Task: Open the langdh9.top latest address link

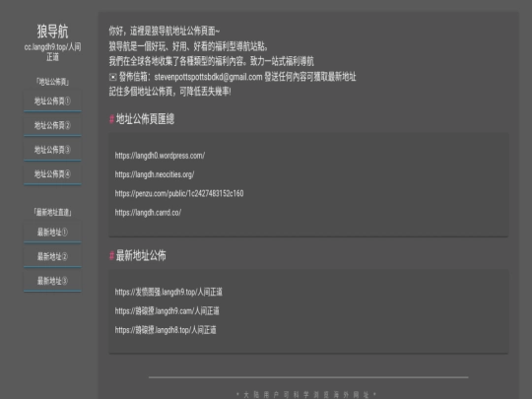Action: point(168,293)
